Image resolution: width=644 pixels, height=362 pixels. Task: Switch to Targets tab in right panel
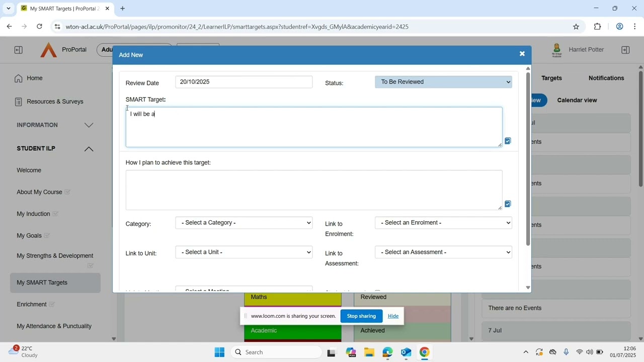click(x=551, y=78)
